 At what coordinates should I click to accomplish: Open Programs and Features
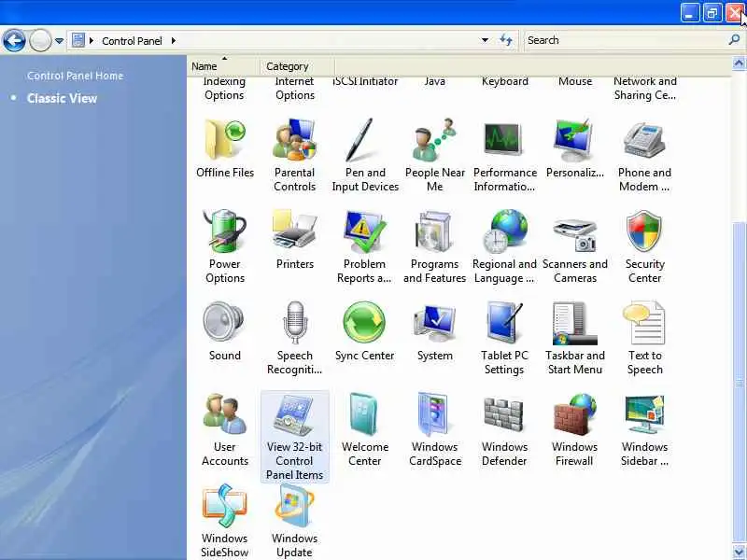(x=434, y=231)
